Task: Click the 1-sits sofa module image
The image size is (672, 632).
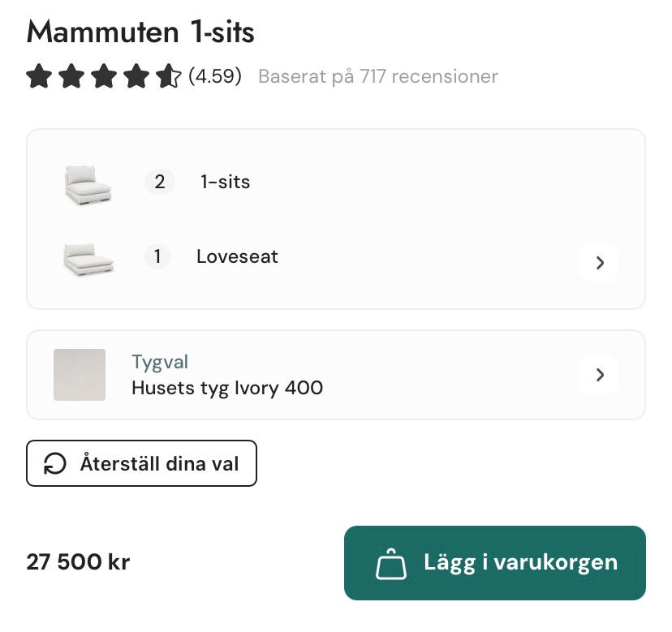Action: click(x=88, y=184)
